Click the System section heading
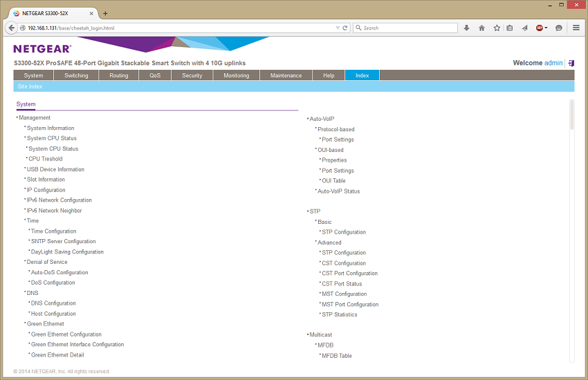The height and width of the screenshot is (380, 588). pos(26,104)
